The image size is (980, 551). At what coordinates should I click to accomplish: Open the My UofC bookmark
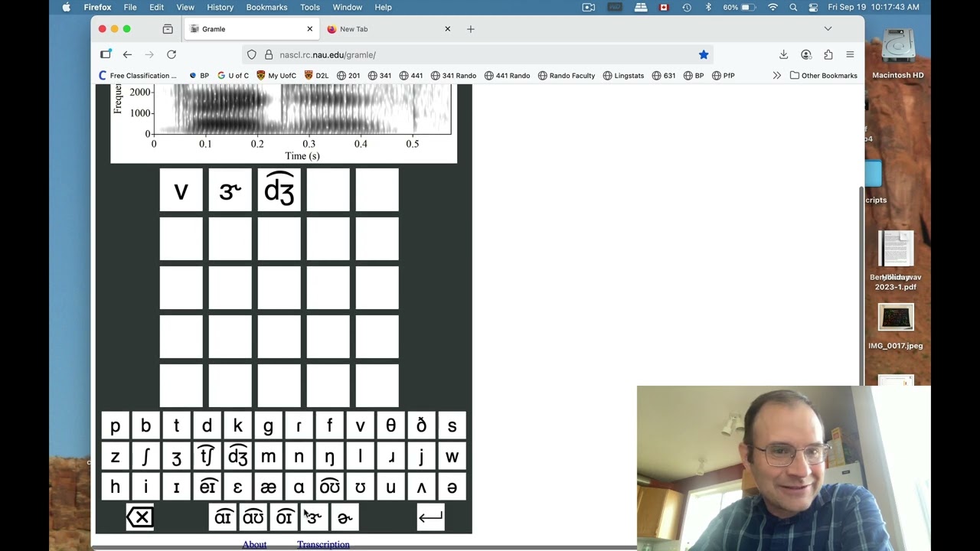(276, 75)
